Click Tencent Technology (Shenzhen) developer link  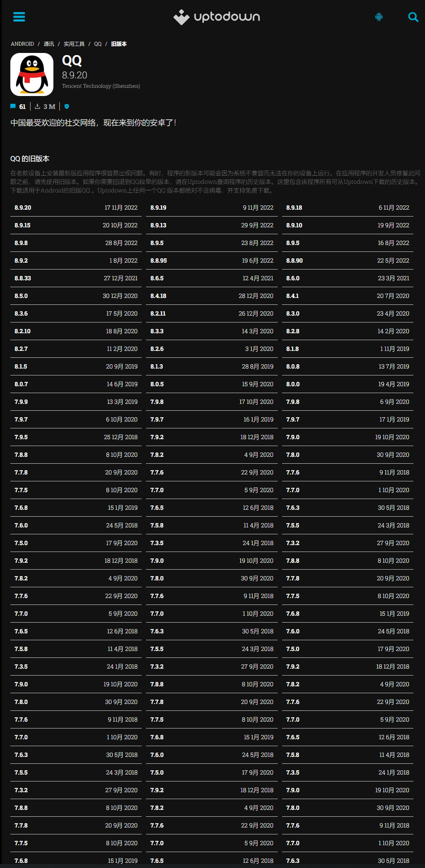coord(101,86)
